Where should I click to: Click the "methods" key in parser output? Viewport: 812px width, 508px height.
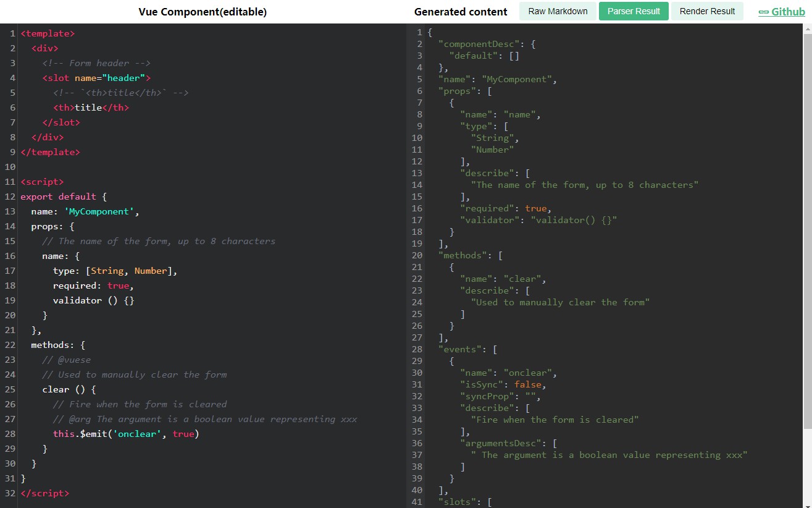(x=460, y=255)
